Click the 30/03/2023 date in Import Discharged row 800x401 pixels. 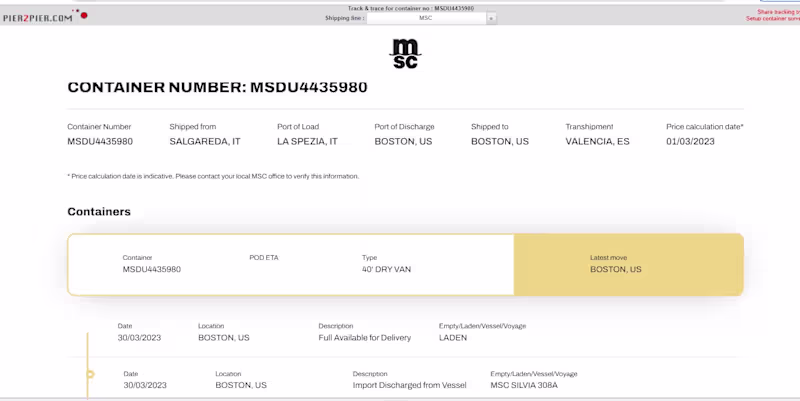point(145,385)
